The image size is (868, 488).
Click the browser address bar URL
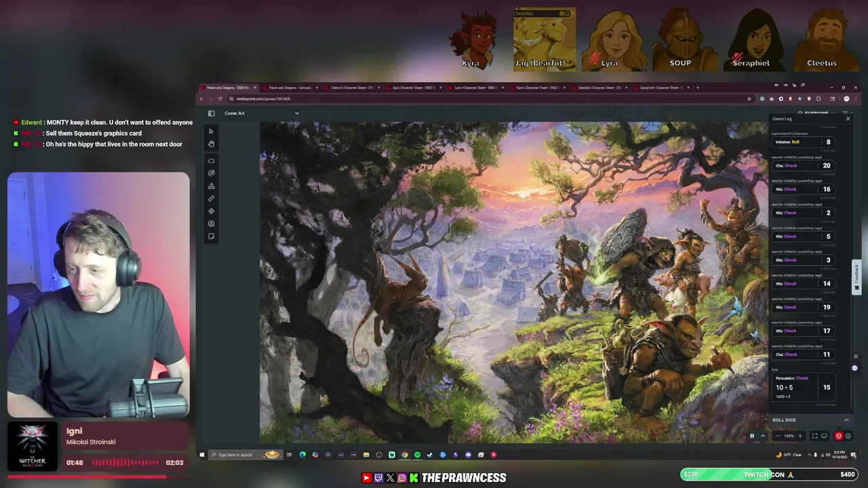[263, 99]
